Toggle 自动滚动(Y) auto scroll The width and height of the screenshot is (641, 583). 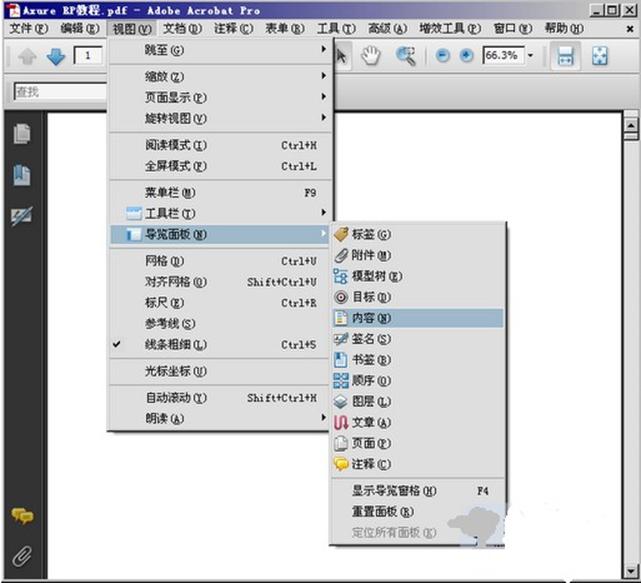(220, 398)
